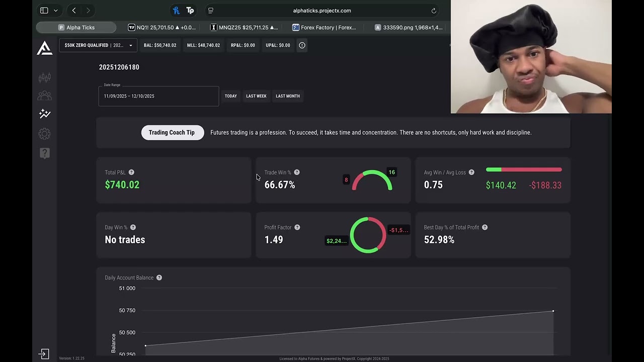Click the Honey extension icon
644x362 pixels.
176,11
